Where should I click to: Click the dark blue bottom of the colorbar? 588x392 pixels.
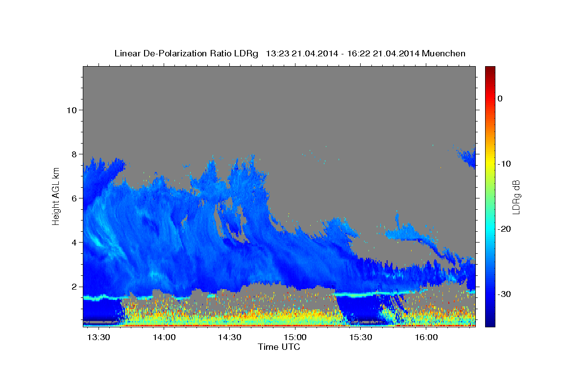tap(490, 322)
